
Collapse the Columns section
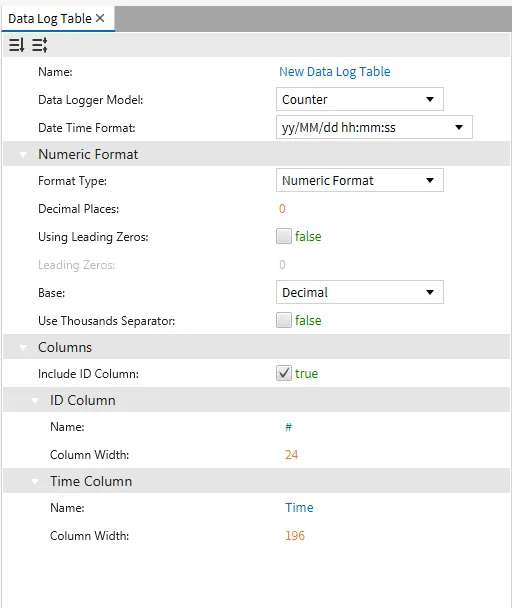point(23,348)
